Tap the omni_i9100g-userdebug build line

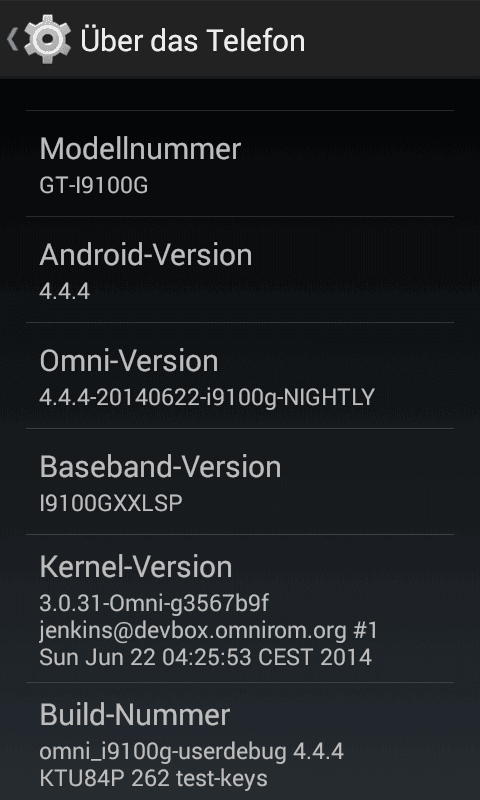pyautogui.click(x=192, y=752)
